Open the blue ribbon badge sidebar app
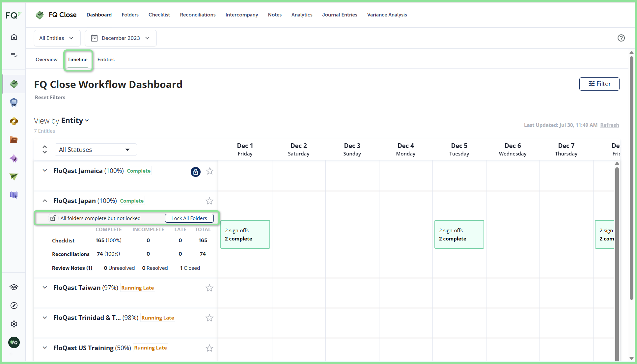This screenshot has width=637, height=364. [x=14, y=102]
